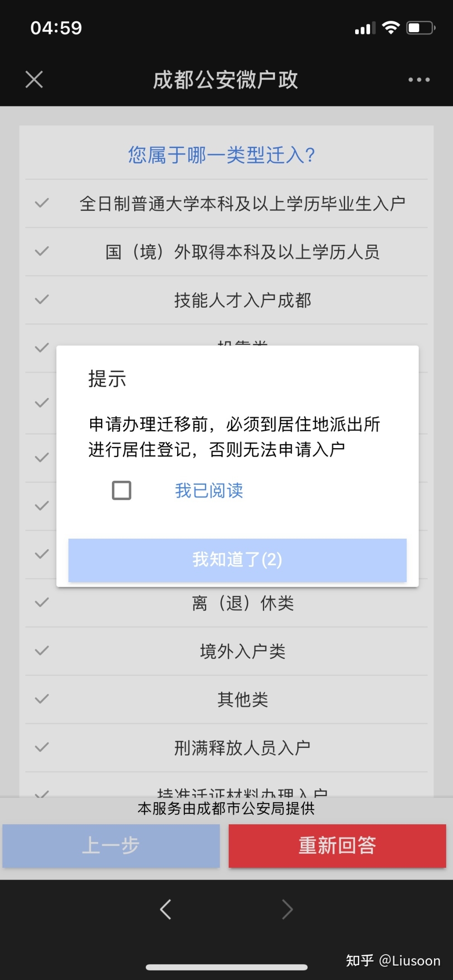Choose 技能人才入户成都 option
Image resolution: width=453 pixels, height=980 pixels.
coord(226,300)
